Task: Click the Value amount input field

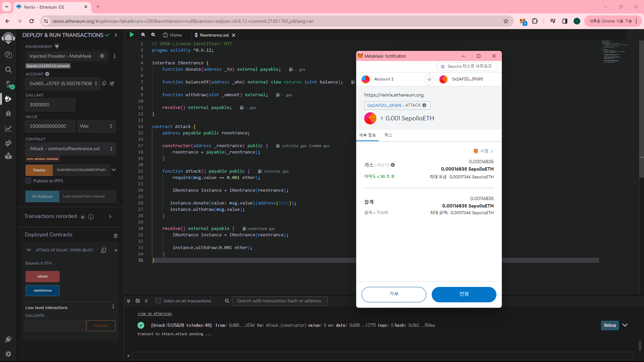Action: coord(50,126)
